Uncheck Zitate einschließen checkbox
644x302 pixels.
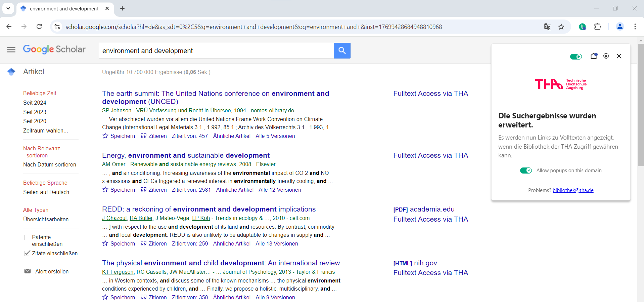tap(27, 253)
